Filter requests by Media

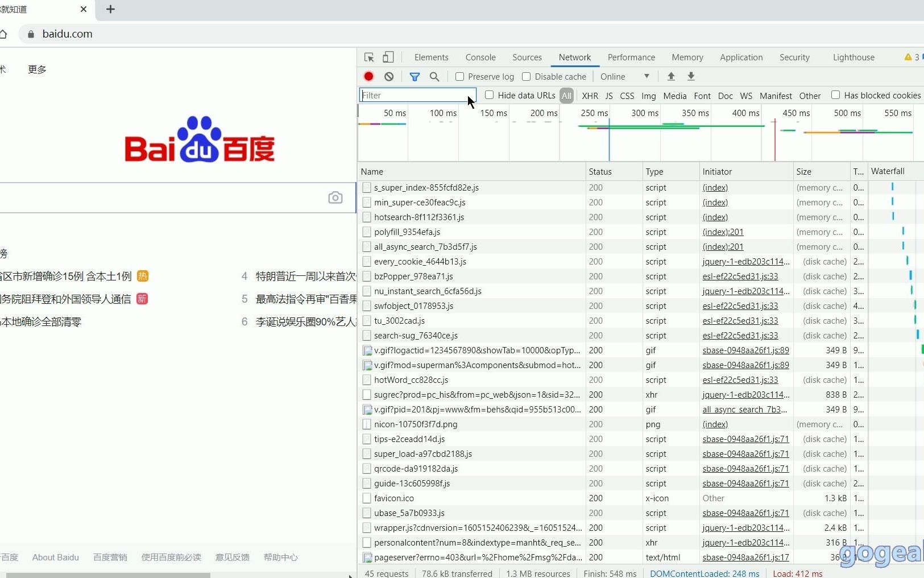point(674,96)
